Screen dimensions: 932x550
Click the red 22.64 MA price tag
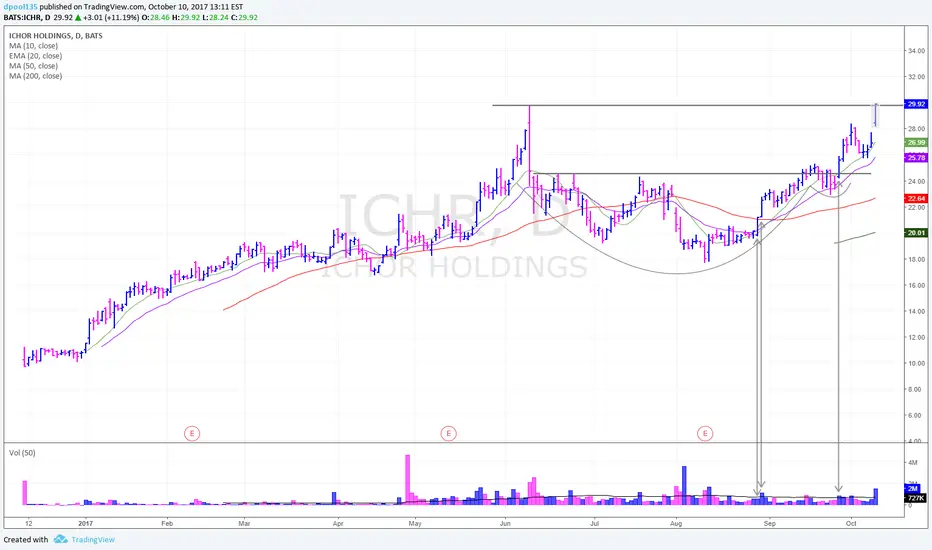point(915,199)
